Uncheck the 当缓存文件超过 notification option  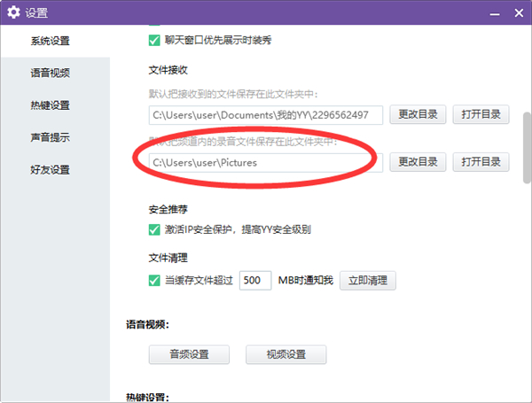coord(154,281)
